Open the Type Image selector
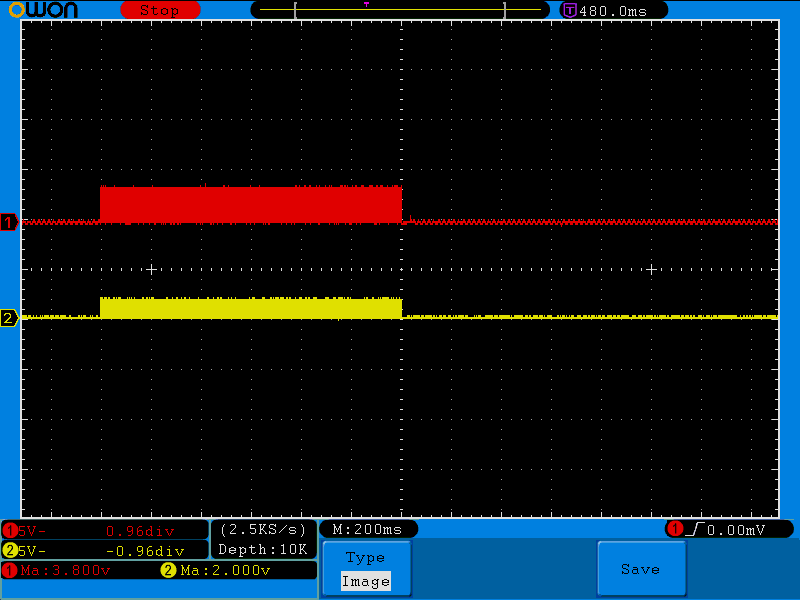 click(366, 569)
